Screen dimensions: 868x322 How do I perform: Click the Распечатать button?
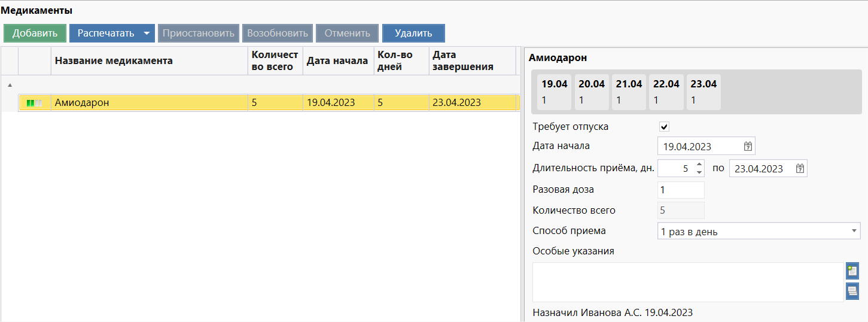point(105,34)
